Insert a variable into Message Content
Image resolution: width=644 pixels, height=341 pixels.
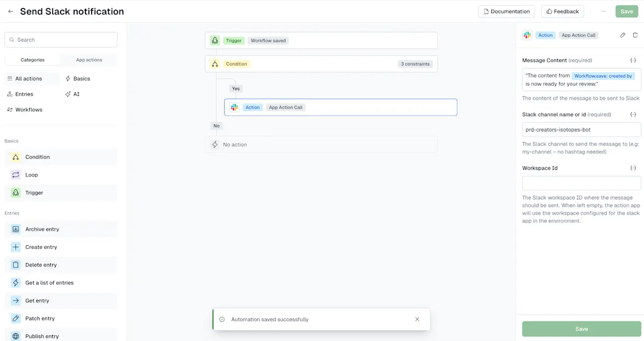633,60
